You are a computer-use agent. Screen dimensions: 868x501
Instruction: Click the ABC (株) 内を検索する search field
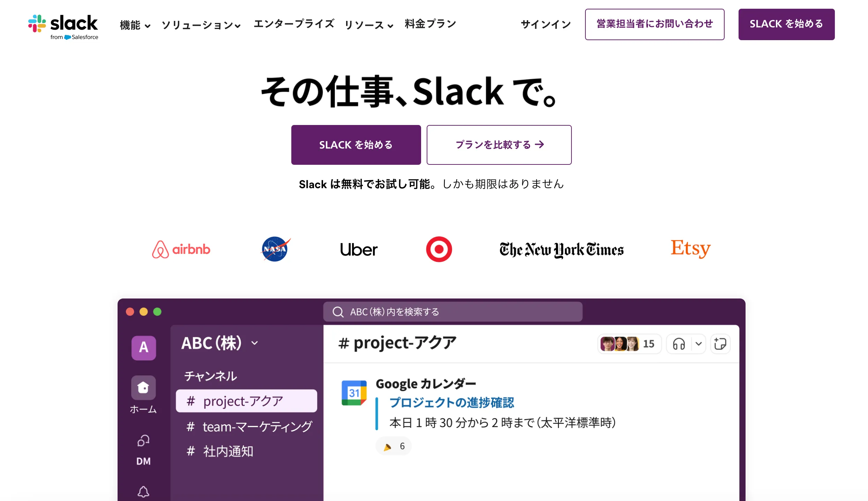452,311
